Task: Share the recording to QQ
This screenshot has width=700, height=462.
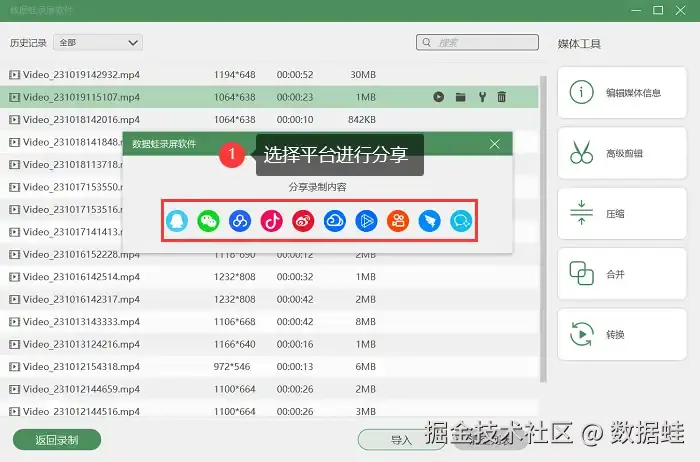Action: tap(177, 221)
